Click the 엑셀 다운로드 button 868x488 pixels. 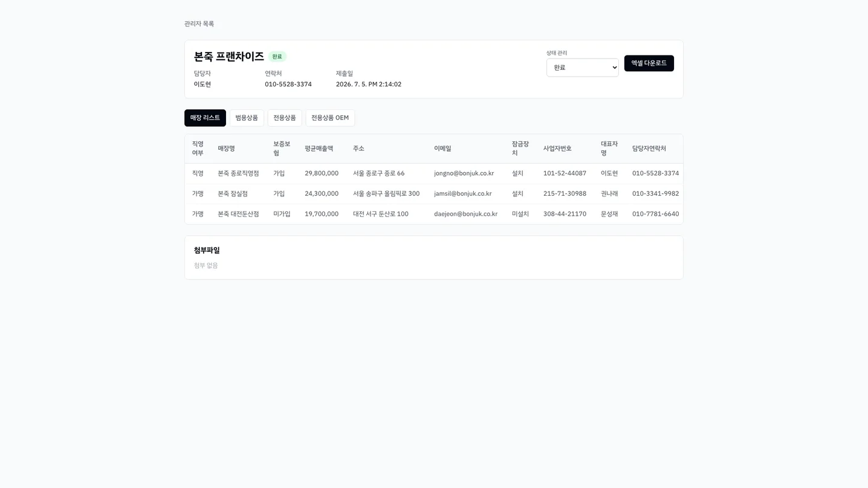point(649,63)
